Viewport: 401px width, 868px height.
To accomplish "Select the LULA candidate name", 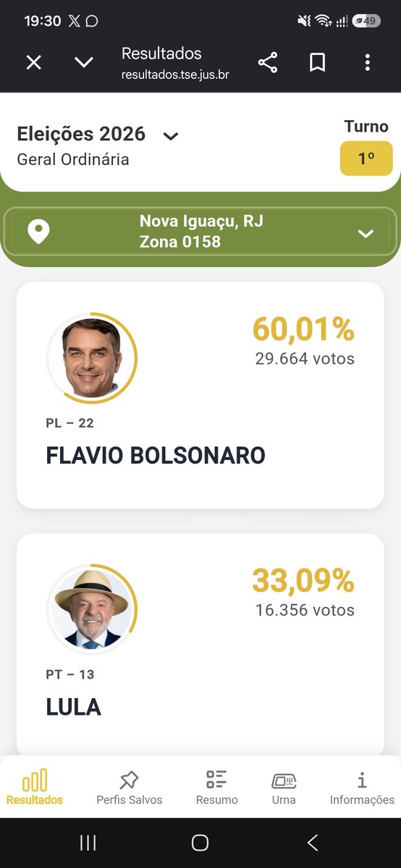I will click(73, 707).
